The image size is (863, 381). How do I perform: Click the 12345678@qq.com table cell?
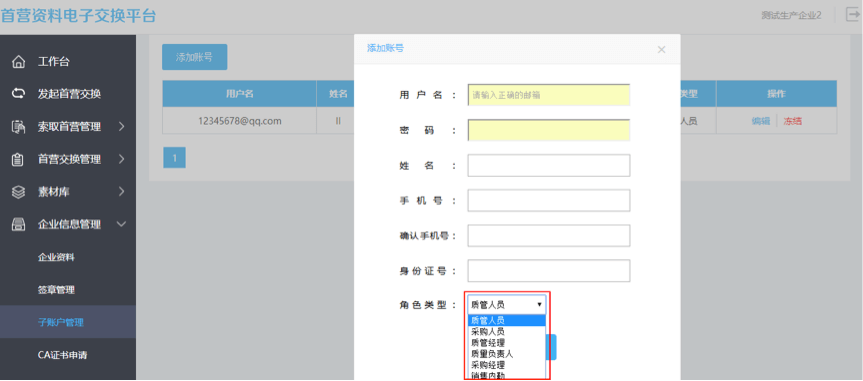[239, 121]
